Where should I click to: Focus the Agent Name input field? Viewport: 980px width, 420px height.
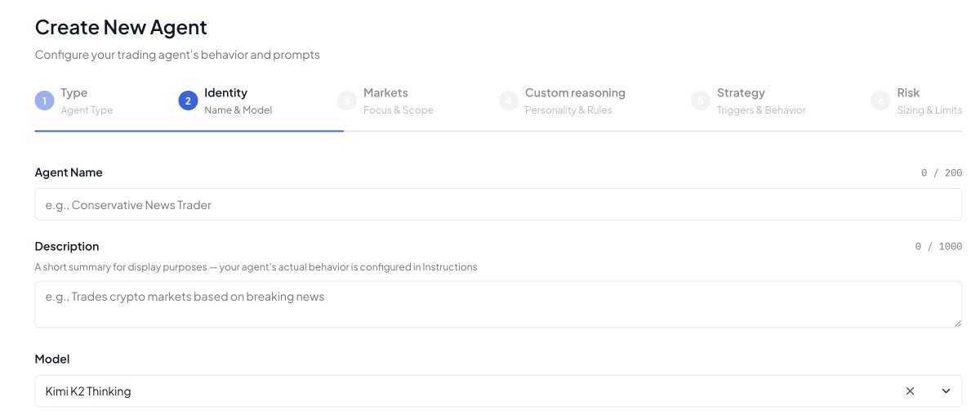[x=498, y=204]
